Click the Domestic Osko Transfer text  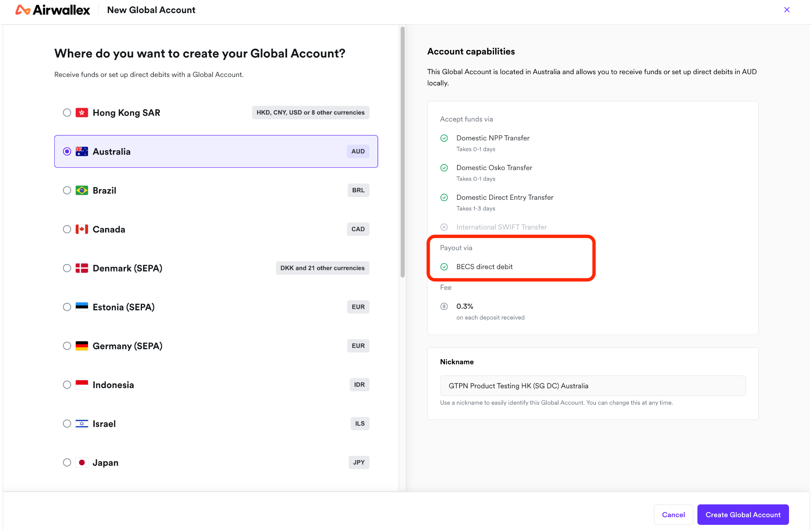pos(494,168)
